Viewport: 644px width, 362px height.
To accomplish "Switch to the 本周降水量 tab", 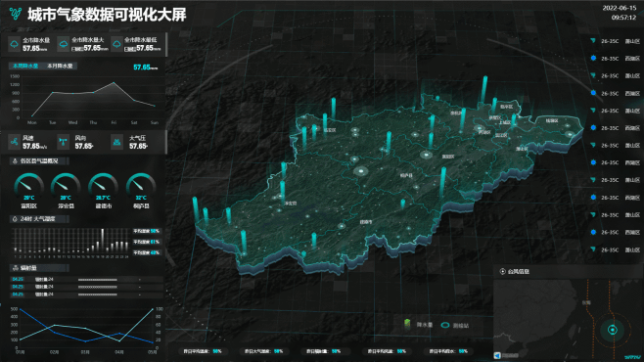I will click(25, 66).
